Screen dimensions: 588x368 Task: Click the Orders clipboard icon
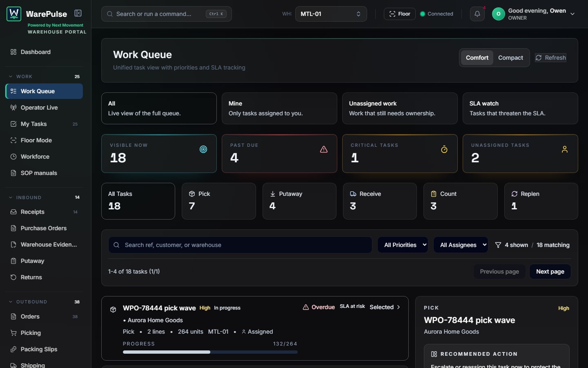point(13,316)
